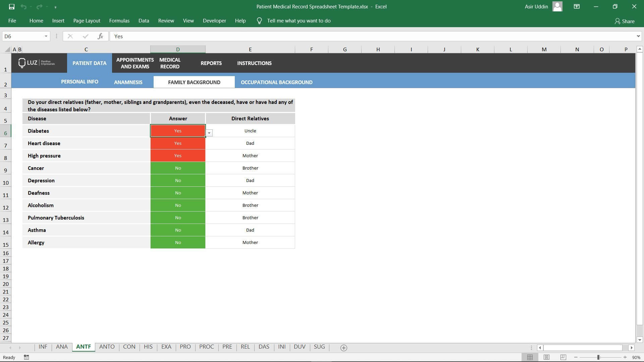Click the Insert Function fx icon
This screenshot has width=644, height=362.
[100, 36]
